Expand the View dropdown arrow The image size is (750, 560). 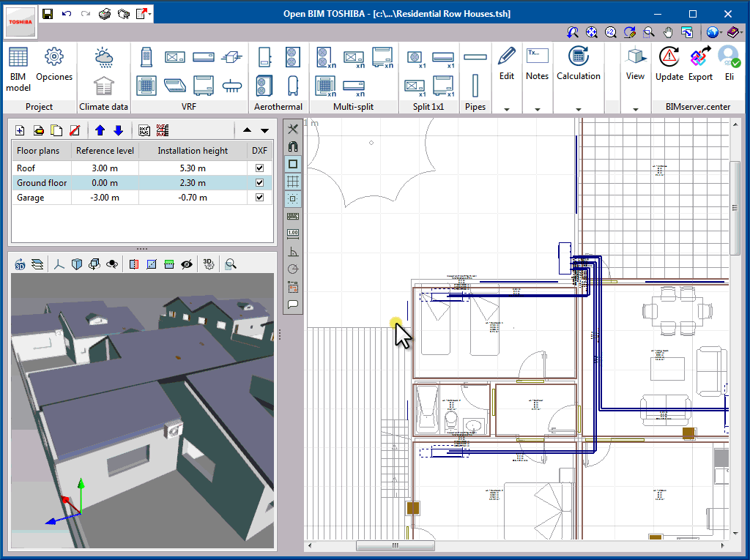click(x=635, y=108)
